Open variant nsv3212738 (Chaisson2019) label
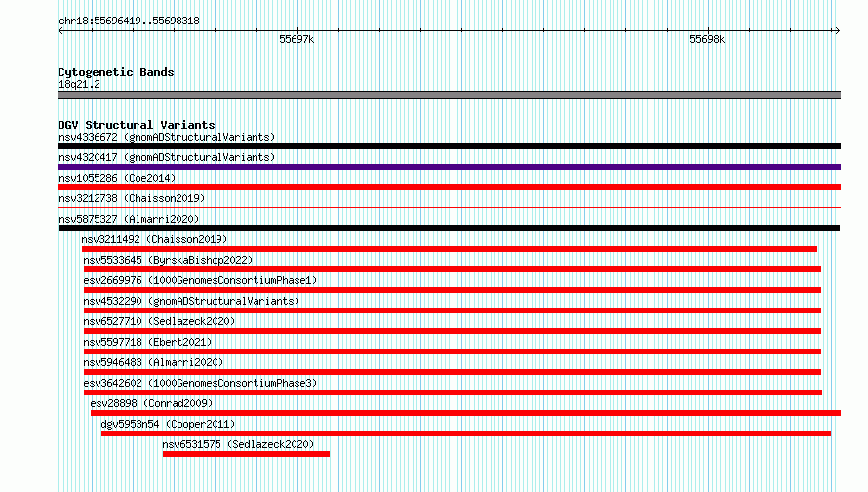Viewport: 868px width, 492px height. [132, 198]
